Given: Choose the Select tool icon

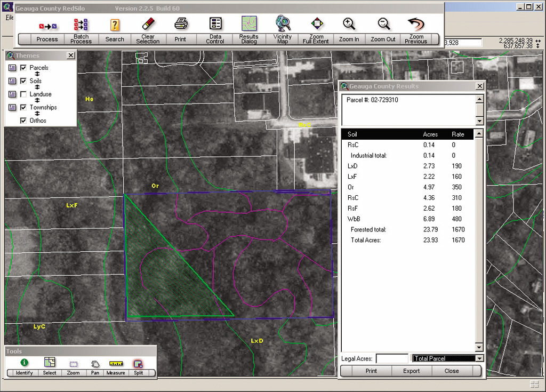Looking at the screenshot, I should tap(50, 362).
